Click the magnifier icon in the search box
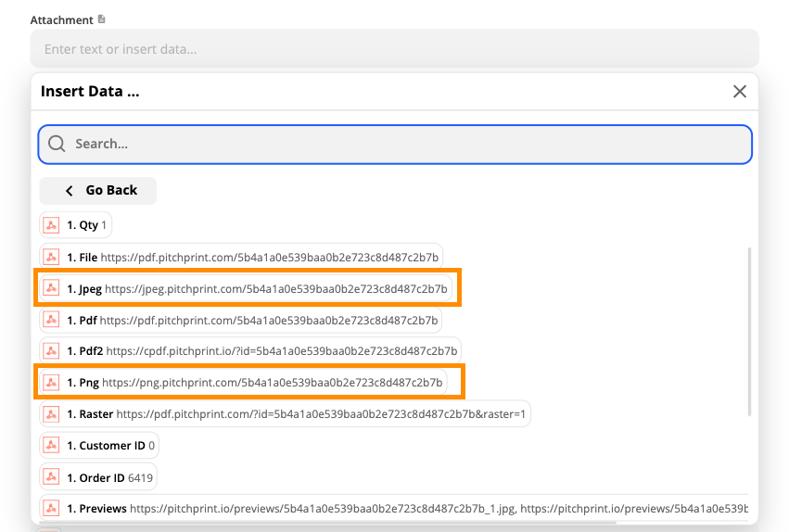 pos(57,144)
